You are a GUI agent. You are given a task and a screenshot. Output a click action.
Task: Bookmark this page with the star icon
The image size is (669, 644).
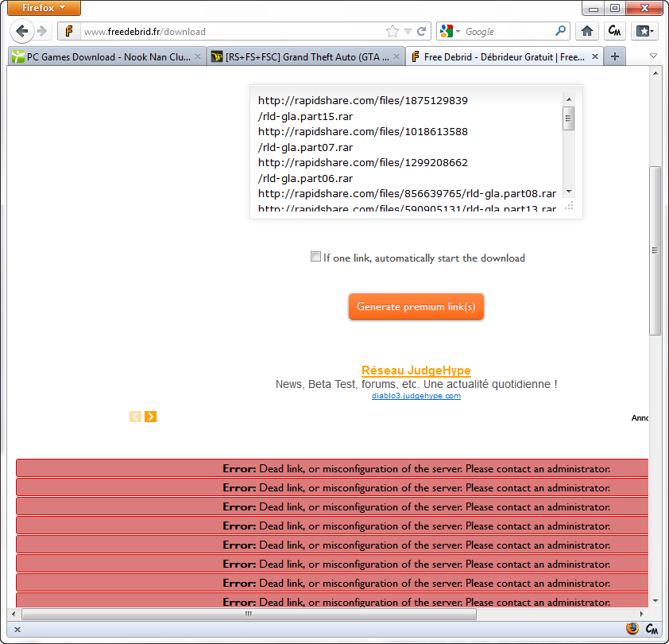392,31
